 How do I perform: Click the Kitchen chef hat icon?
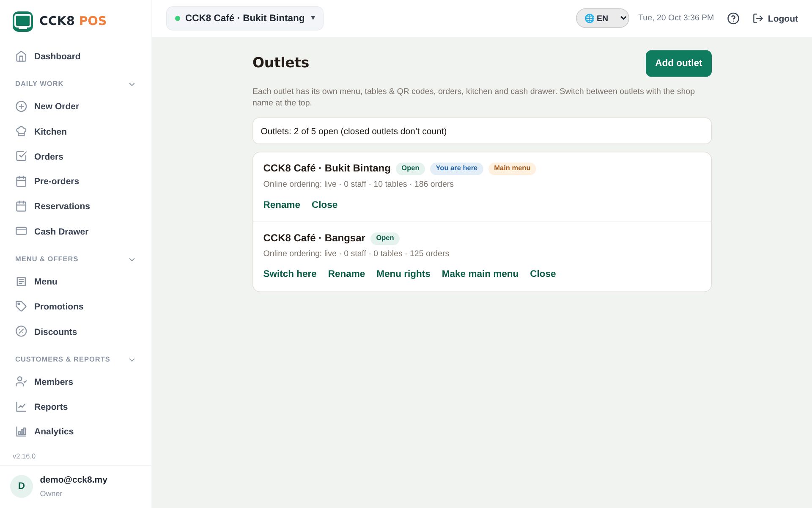pyautogui.click(x=21, y=131)
